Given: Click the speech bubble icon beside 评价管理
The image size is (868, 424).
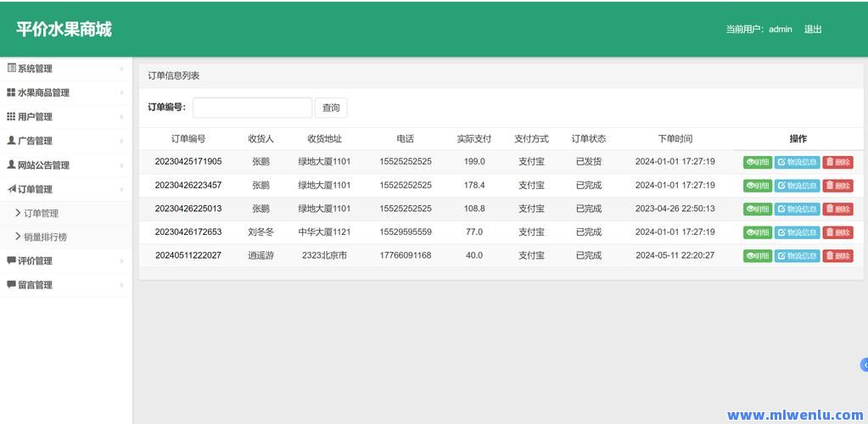Looking at the screenshot, I should click(12, 261).
